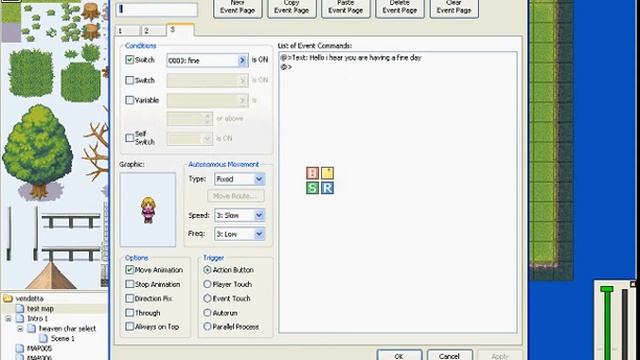Switch to event page tab 2
The image size is (640, 360).
(153, 31)
